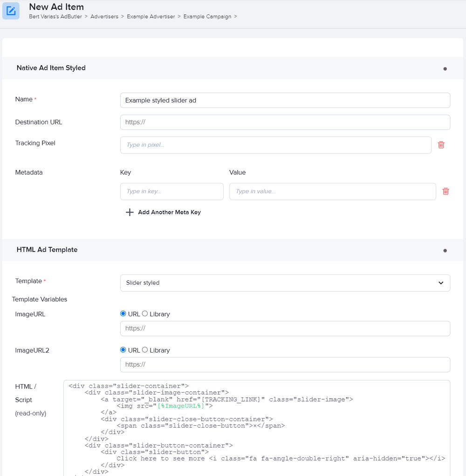466x476 pixels.
Task: Select URL option for ImageURL2
Action: (x=123, y=350)
